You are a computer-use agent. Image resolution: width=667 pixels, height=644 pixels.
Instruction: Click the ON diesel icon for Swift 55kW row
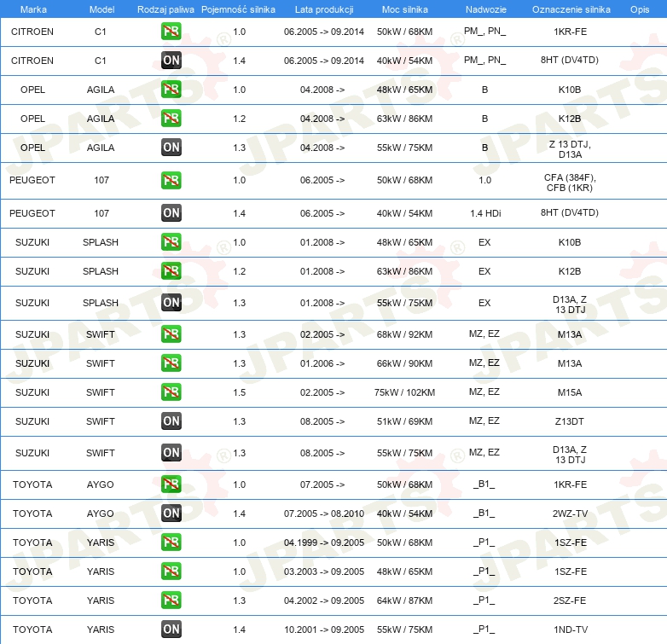171,453
